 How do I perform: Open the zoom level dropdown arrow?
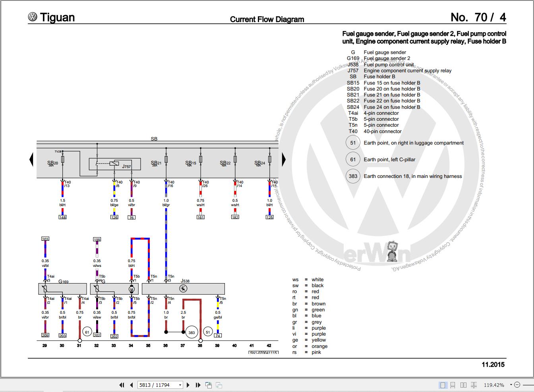click(x=510, y=385)
